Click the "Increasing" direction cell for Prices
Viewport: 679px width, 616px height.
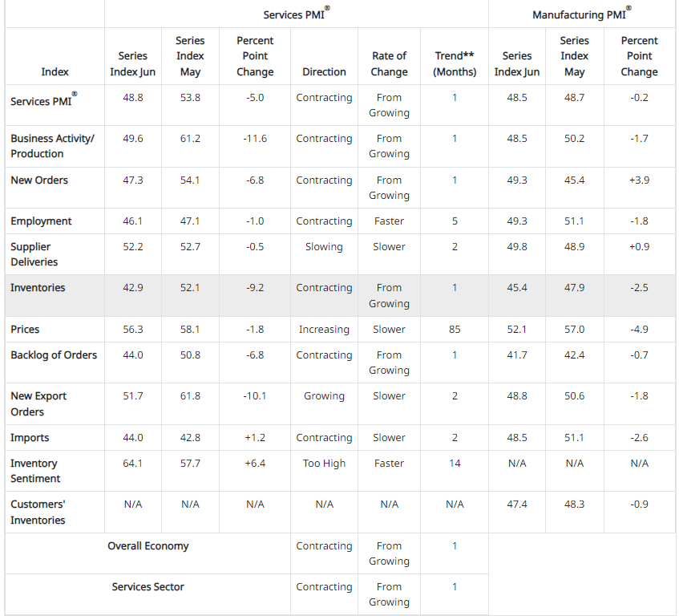[x=324, y=330]
